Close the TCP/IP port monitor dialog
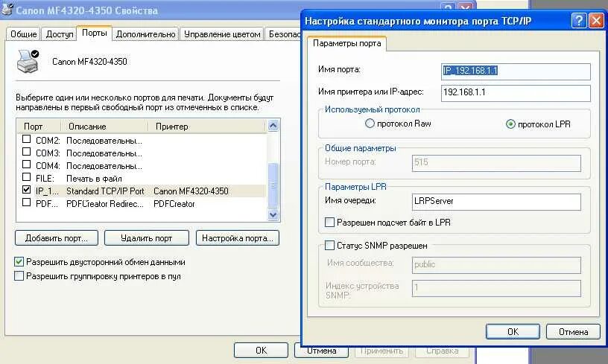The width and height of the screenshot is (608, 364). (595, 20)
